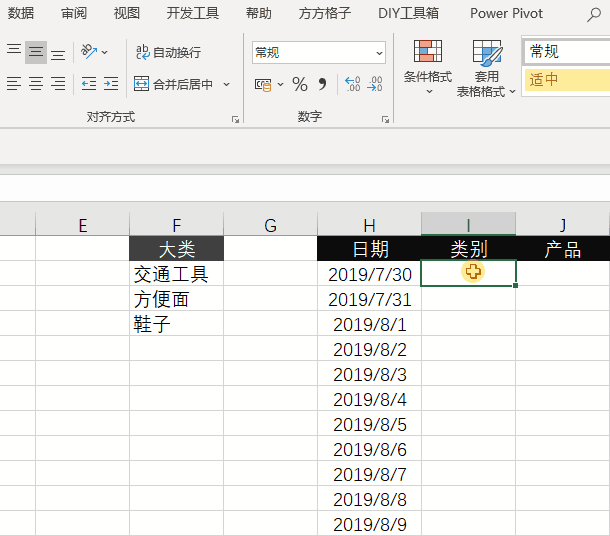610x536 pixels.
Task: Open the 方方格子 ribbon tab
Action: click(324, 13)
